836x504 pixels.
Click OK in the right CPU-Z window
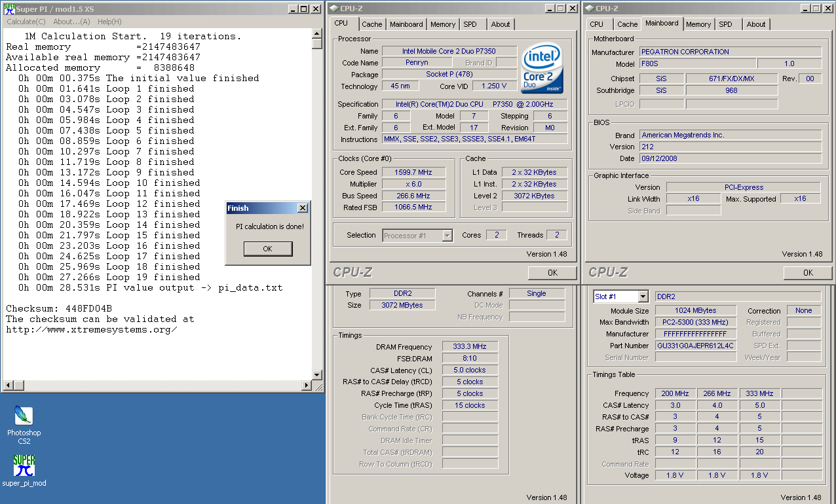[x=808, y=272]
